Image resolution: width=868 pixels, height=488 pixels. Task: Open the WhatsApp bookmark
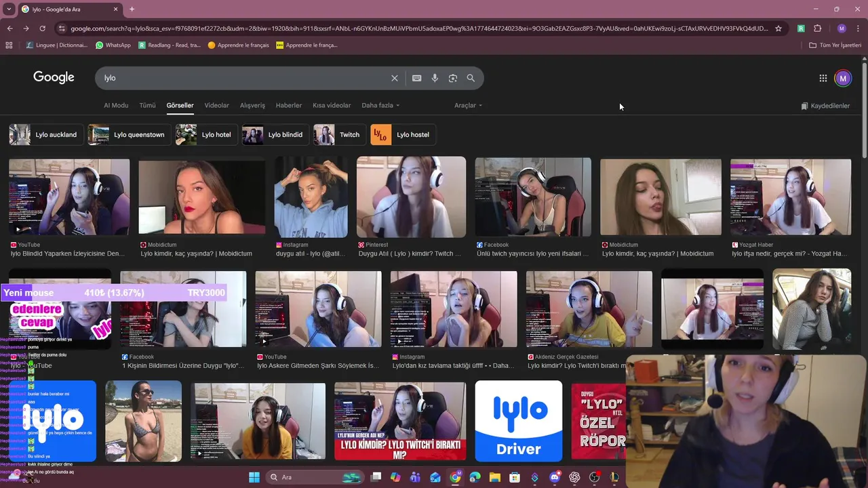tap(113, 45)
